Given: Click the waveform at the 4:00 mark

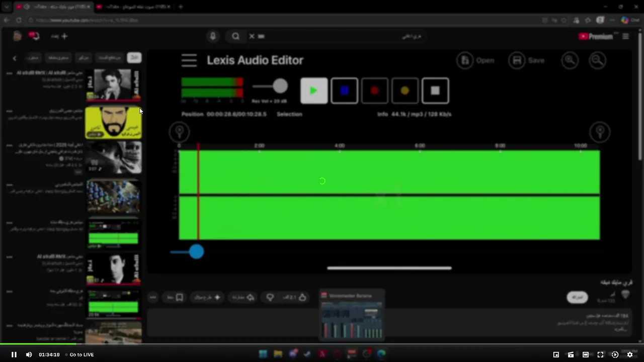Looking at the screenshot, I should pyautogui.click(x=340, y=195).
